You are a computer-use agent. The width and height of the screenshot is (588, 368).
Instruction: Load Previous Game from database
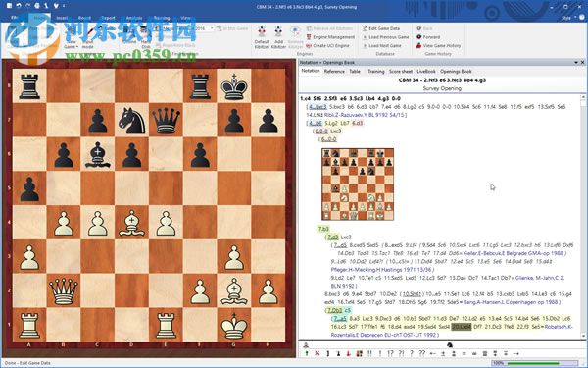tap(385, 37)
